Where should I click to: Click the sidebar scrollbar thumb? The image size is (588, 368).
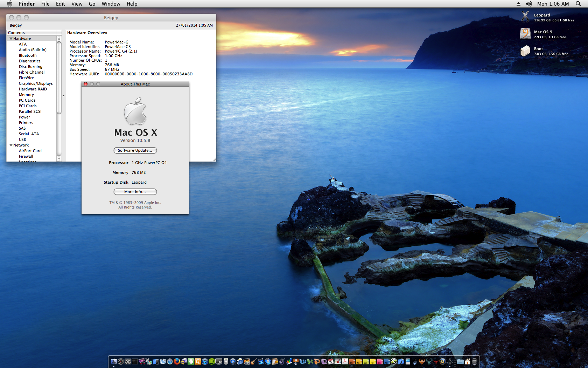click(x=59, y=77)
